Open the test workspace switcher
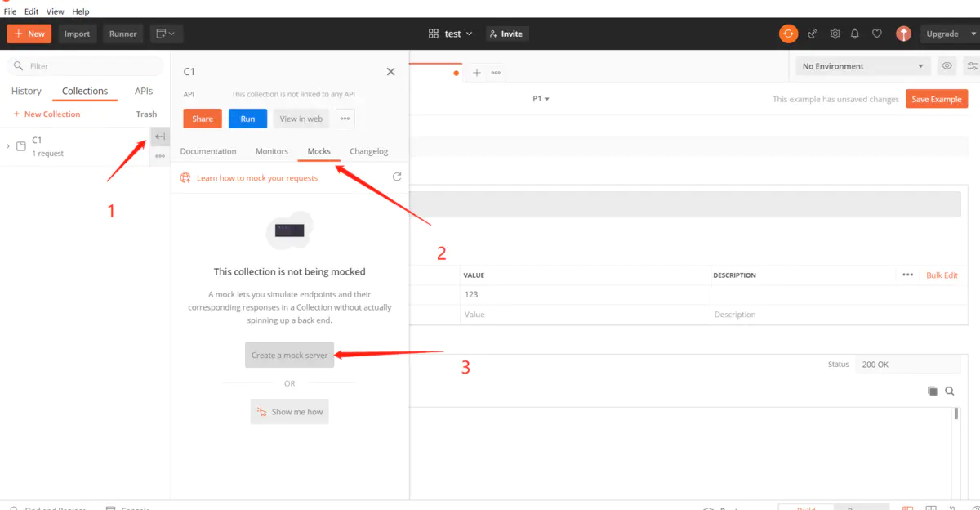This screenshot has width=980, height=510. pyautogui.click(x=451, y=34)
